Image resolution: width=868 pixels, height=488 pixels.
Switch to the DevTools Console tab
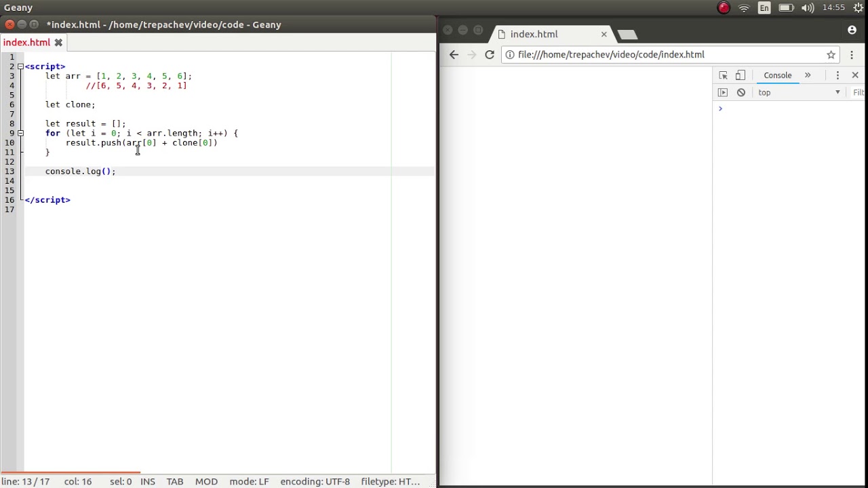click(x=778, y=75)
